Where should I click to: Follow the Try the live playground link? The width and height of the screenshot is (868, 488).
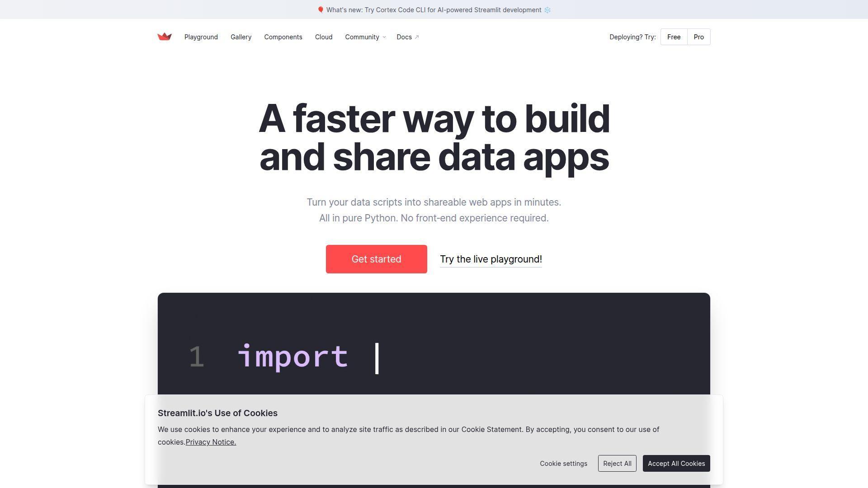tap(491, 259)
